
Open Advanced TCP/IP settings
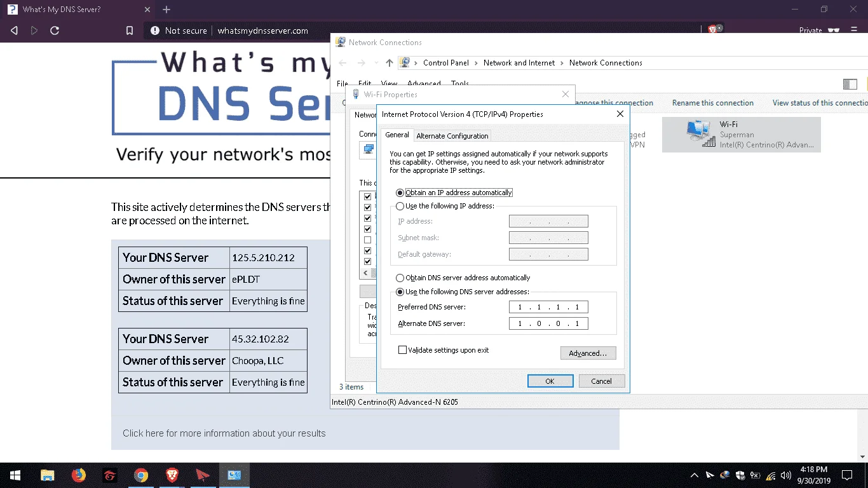click(x=588, y=353)
